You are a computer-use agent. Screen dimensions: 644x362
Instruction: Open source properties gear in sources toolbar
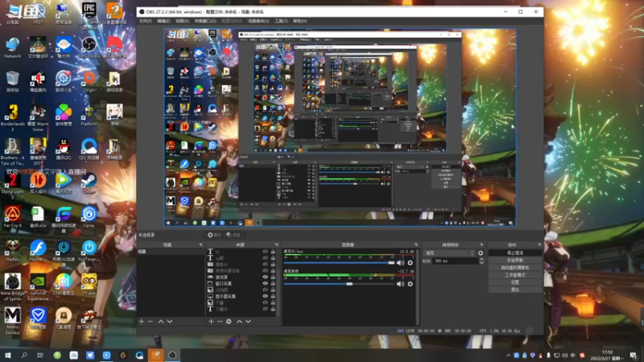click(x=229, y=322)
